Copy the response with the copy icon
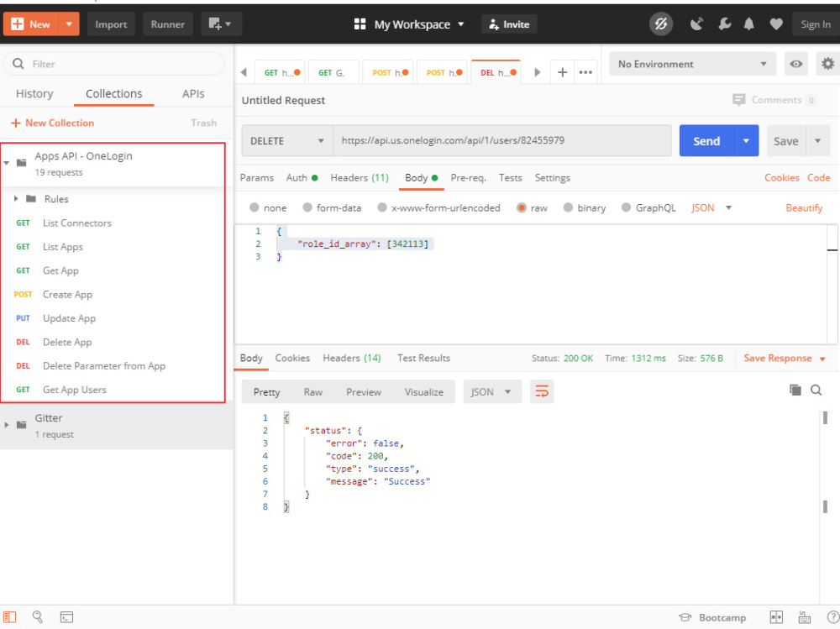Viewport: 840px width, 629px height. [795, 390]
